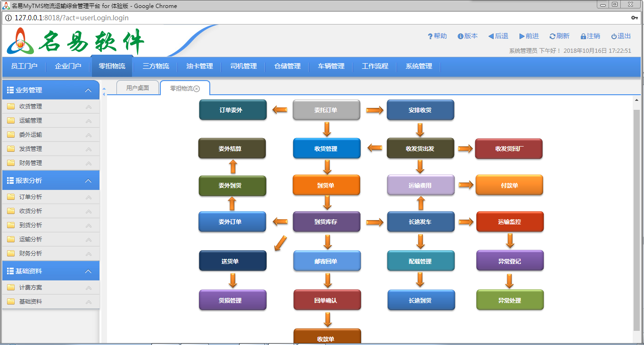The height and width of the screenshot is (345, 644).
Task: Click the browser address bar URL
Action: pos(72,18)
